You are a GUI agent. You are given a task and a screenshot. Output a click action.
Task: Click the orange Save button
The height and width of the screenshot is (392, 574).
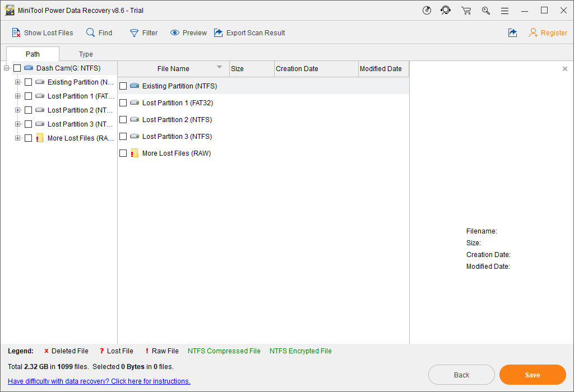coord(533,375)
